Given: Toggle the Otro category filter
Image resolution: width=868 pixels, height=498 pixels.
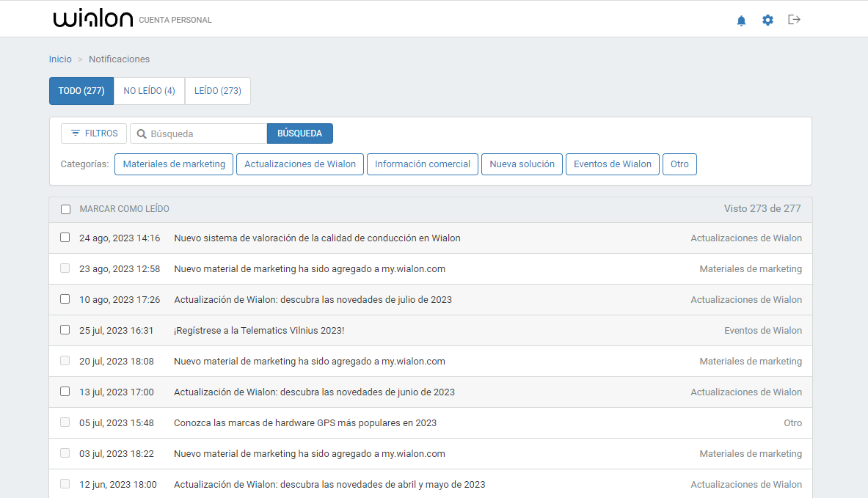Looking at the screenshot, I should tap(679, 164).
